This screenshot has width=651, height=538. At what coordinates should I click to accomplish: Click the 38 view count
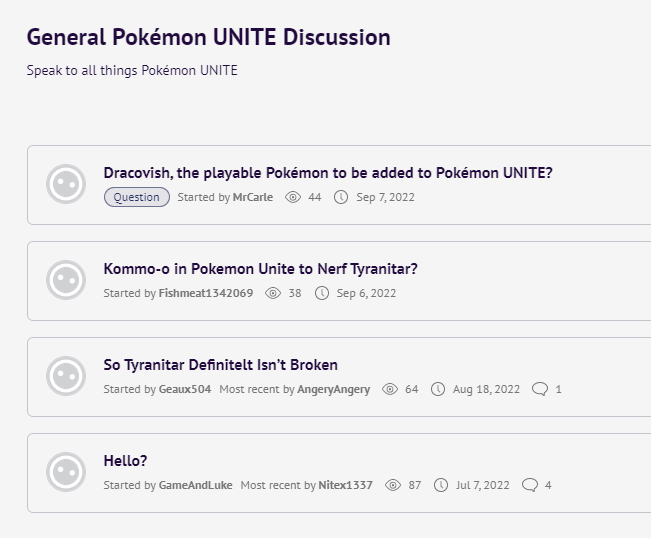[x=295, y=293]
